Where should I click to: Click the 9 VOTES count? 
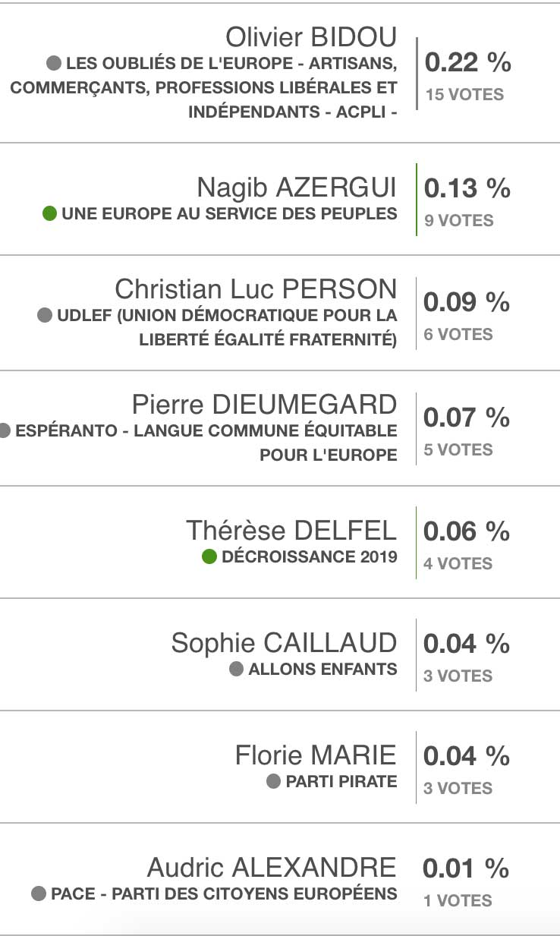coord(459,221)
